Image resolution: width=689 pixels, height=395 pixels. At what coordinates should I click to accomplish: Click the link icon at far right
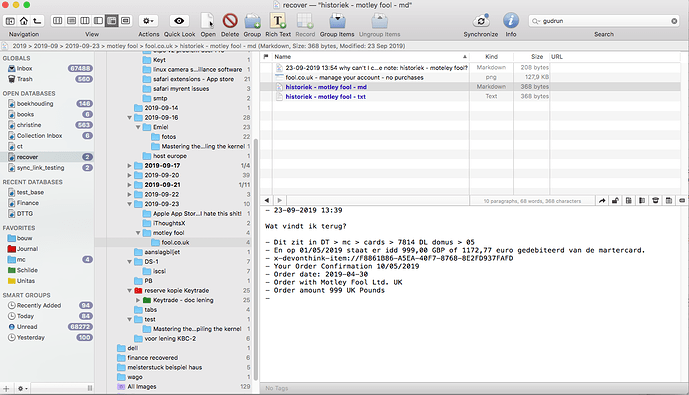pos(682,201)
